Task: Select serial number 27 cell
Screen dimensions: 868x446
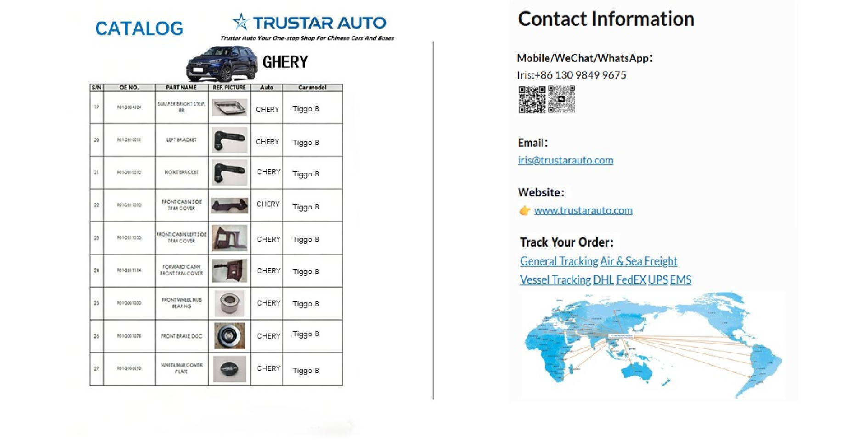Action: point(96,368)
